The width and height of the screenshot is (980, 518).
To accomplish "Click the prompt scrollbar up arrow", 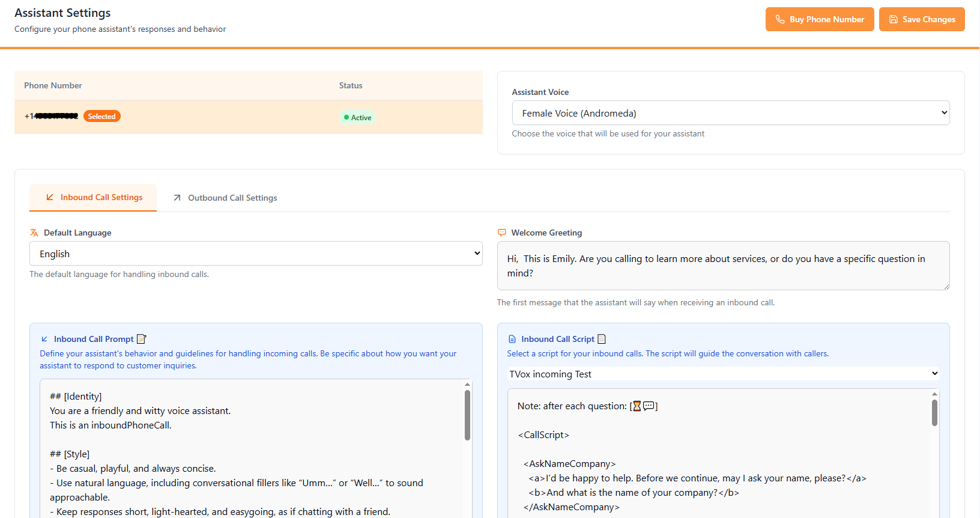I will 467,384.
